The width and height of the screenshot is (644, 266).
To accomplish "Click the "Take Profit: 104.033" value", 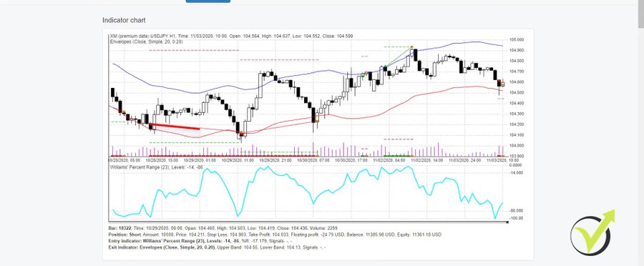I will point(268,235).
